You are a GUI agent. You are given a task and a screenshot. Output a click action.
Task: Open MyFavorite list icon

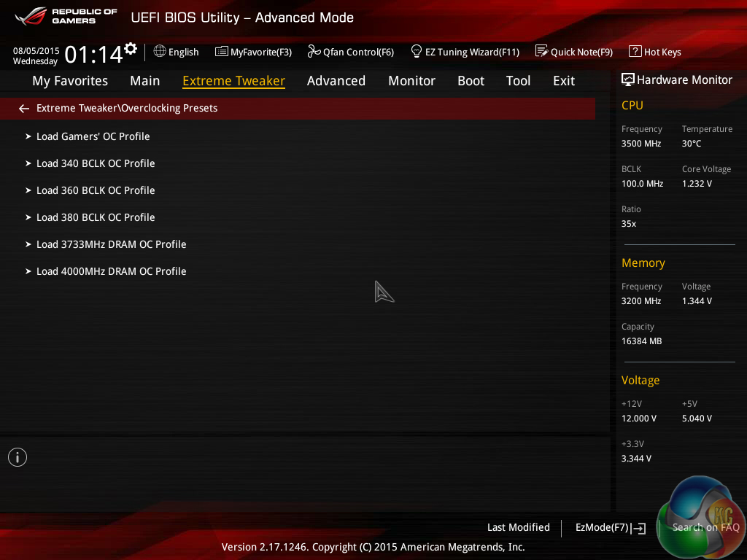point(222,52)
